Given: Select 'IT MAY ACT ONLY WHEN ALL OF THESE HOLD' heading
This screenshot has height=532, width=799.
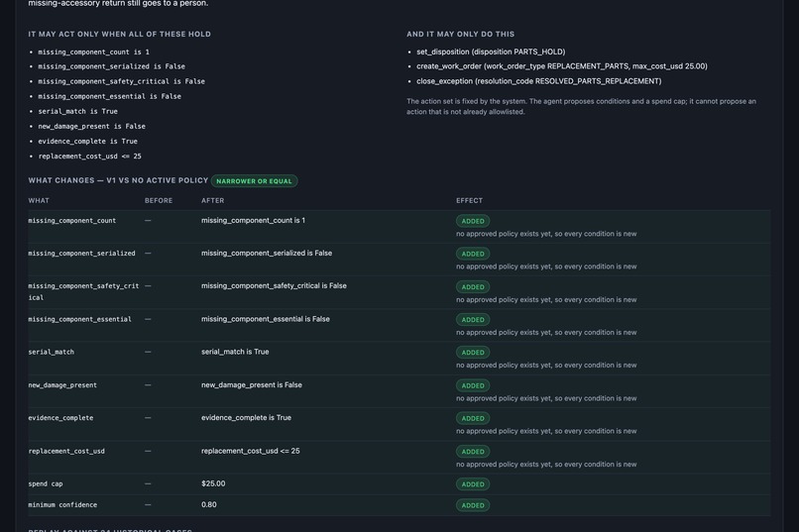Looking at the screenshot, I should pos(119,34).
